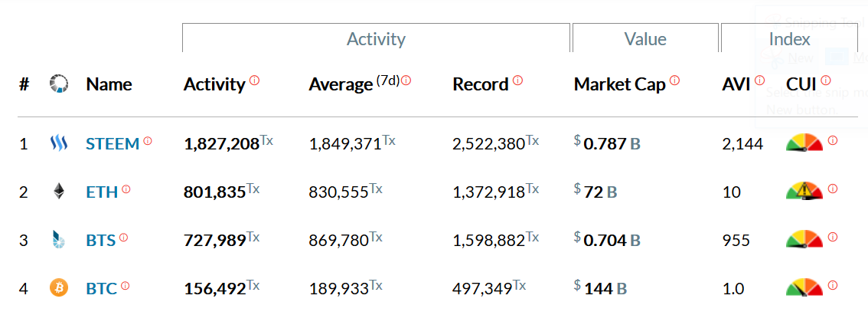Click info icon after STEEM row gauge
Screen dimensions: 868x315
[x=833, y=141]
